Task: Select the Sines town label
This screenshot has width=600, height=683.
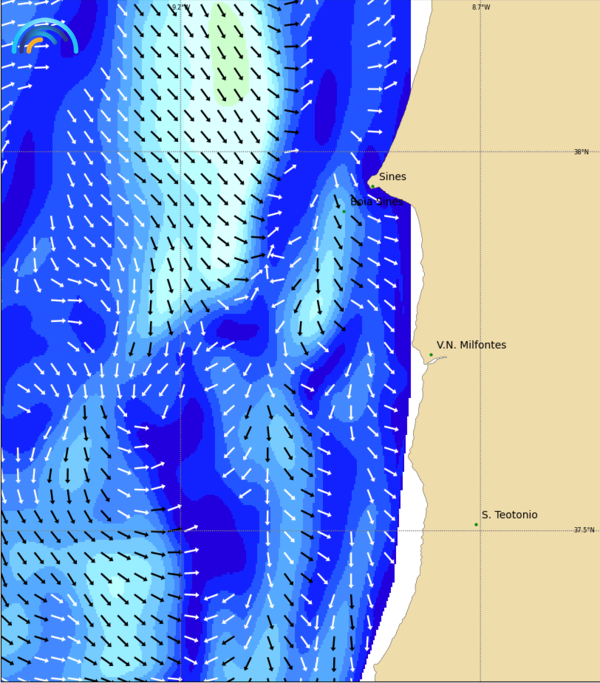Action: [x=392, y=177]
